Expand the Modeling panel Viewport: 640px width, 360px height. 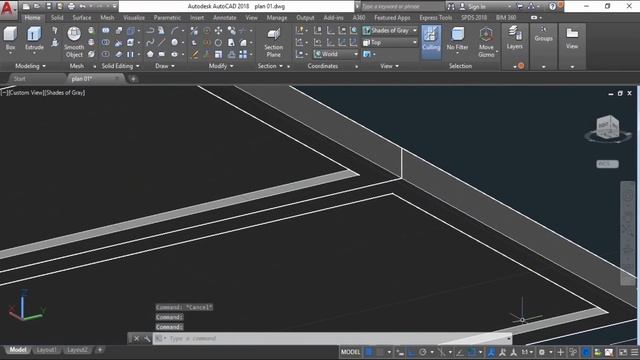(31, 66)
